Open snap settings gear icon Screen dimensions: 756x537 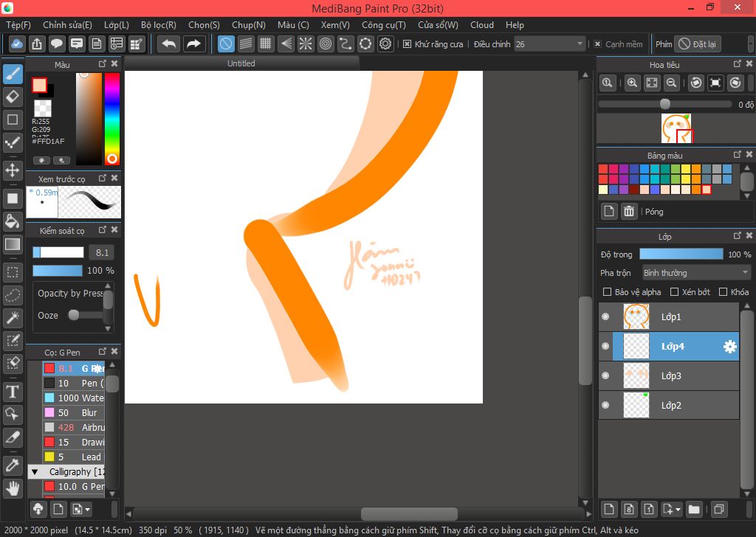pyautogui.click(x=385, y=44)
